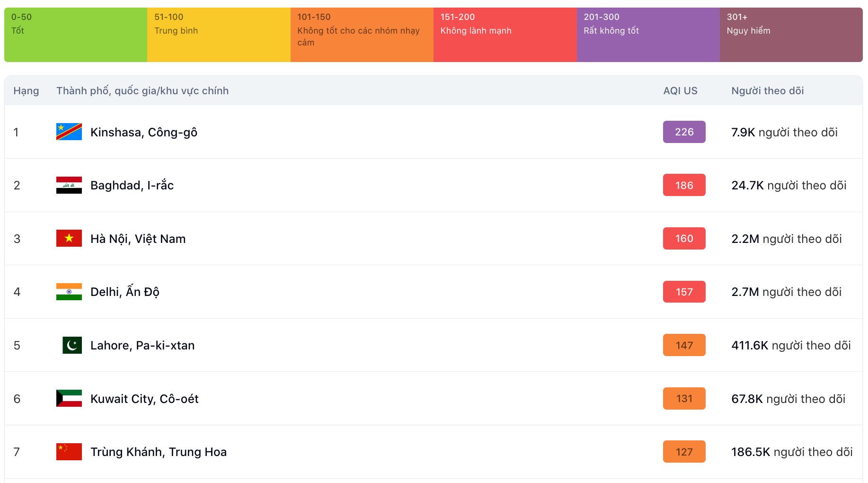Open the Delhi, Ấn Độ city link
Viewport: 868px width, 483px height.
coord(125,292)
